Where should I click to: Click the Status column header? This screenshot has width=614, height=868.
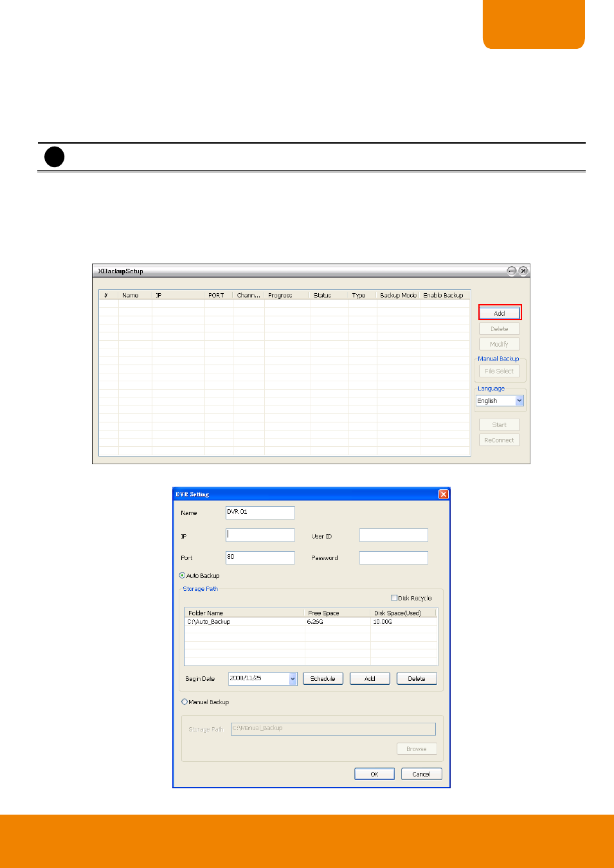[x=329, y=295]
